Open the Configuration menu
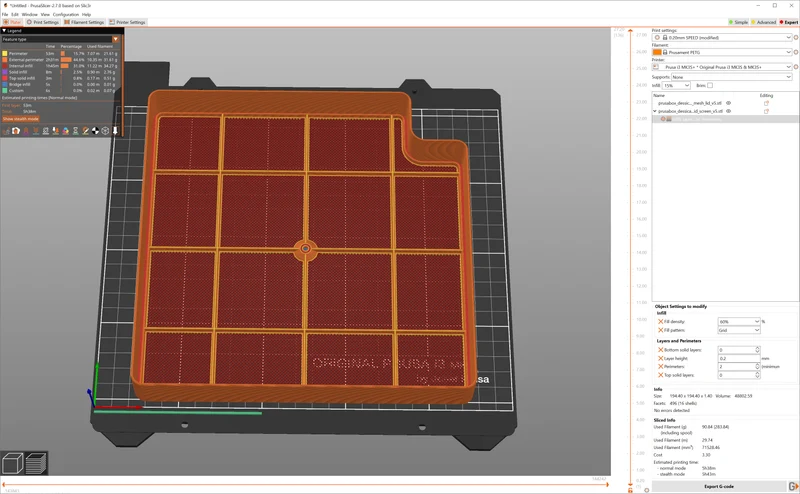 pos(66,14)
